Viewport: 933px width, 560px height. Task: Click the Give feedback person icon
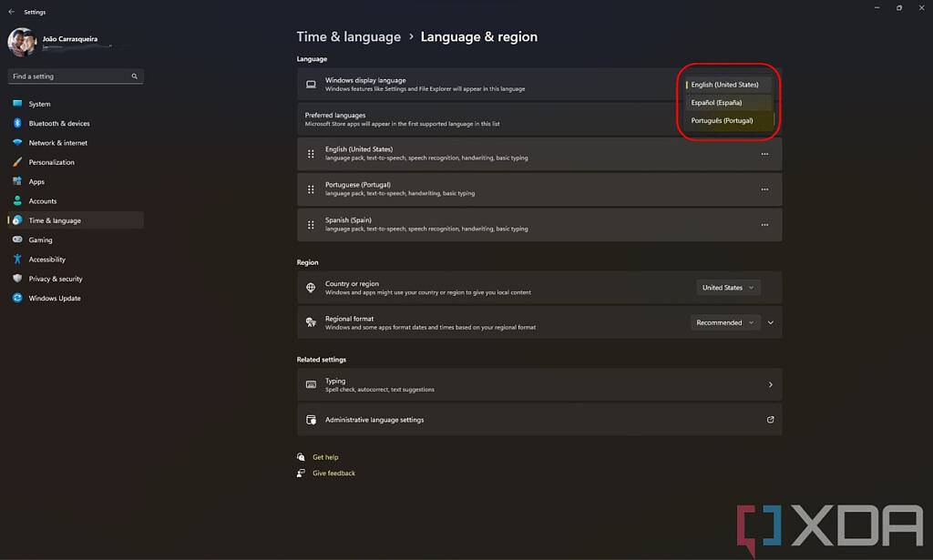(301, 473)
